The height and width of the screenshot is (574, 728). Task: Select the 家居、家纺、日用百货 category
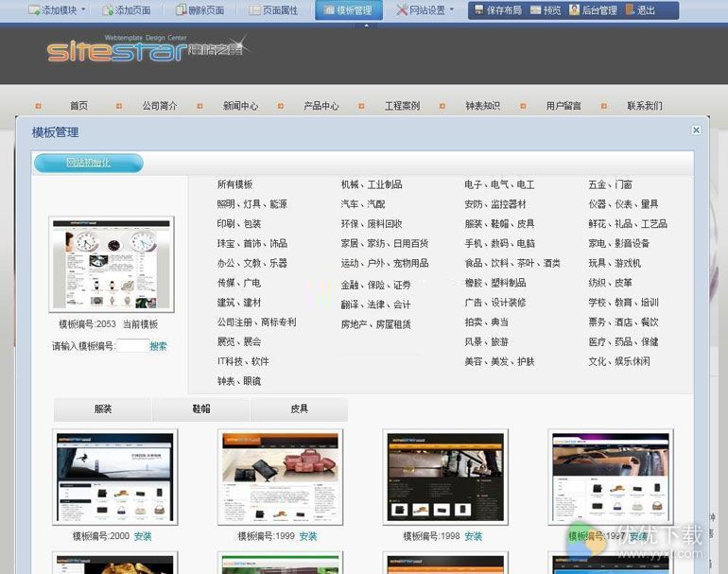(385, 243)
